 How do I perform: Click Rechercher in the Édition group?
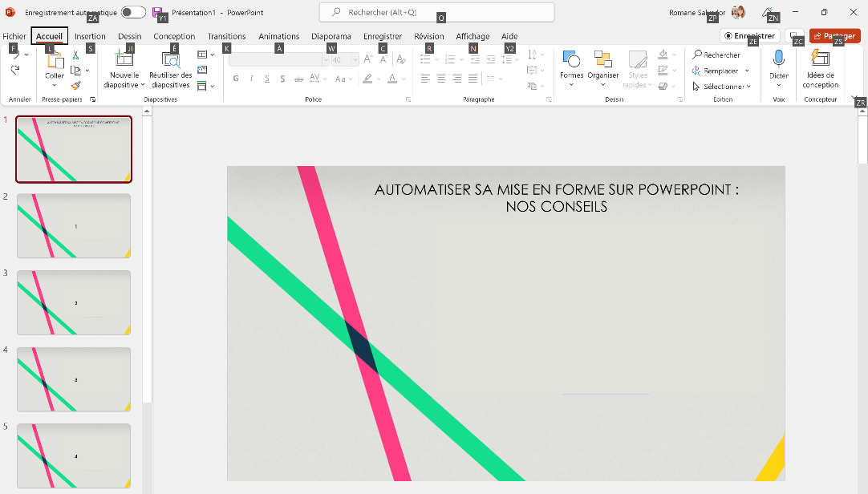(716, 55)
